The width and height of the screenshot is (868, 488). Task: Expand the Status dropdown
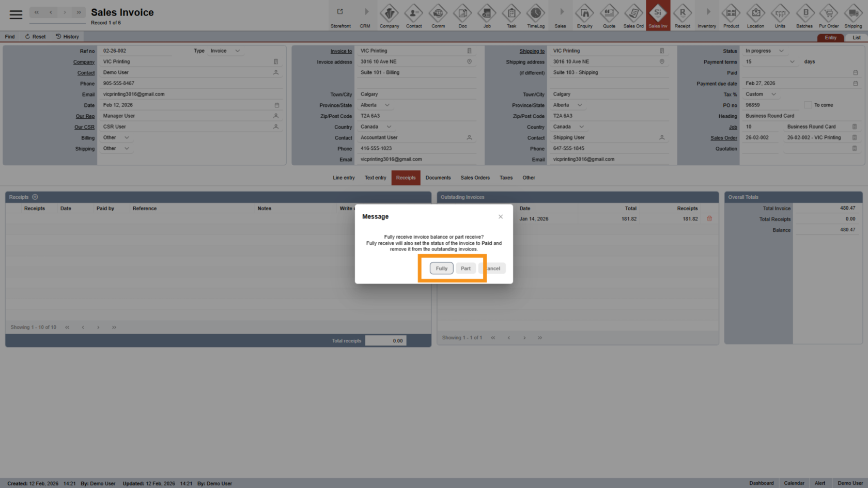point(781,51)
